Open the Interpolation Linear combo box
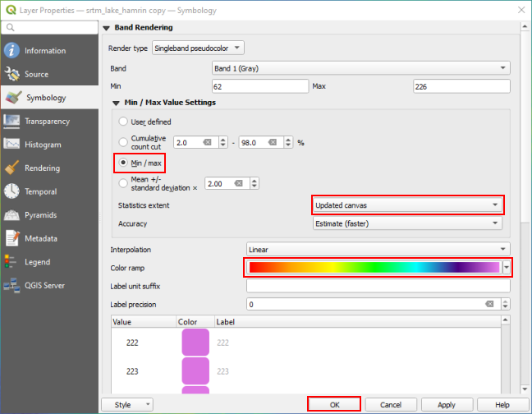This screenshot has width=532, height=414. coord(378,249)
